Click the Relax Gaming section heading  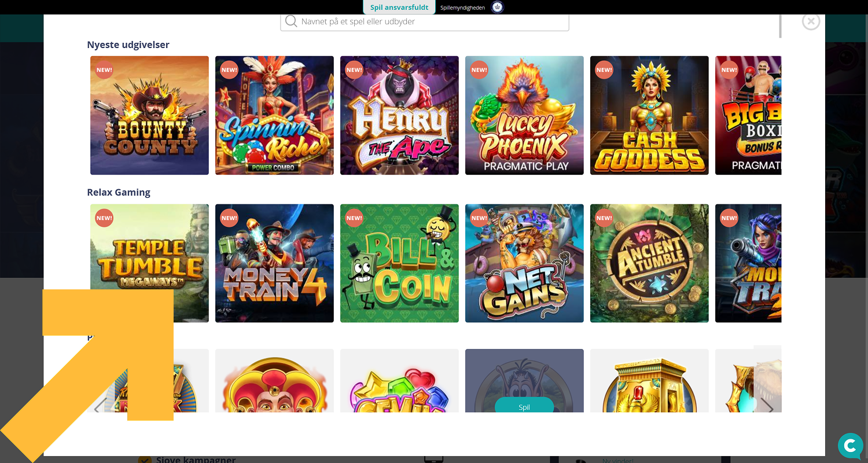(119, 192)
